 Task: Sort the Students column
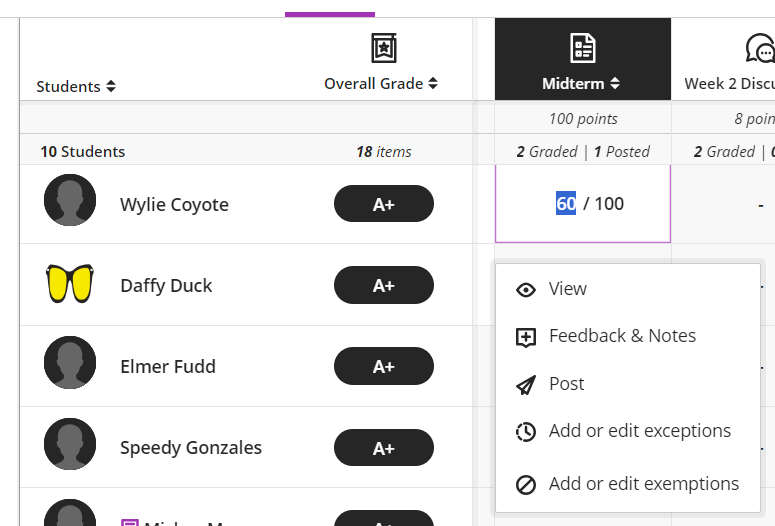(x=111, y=87)
